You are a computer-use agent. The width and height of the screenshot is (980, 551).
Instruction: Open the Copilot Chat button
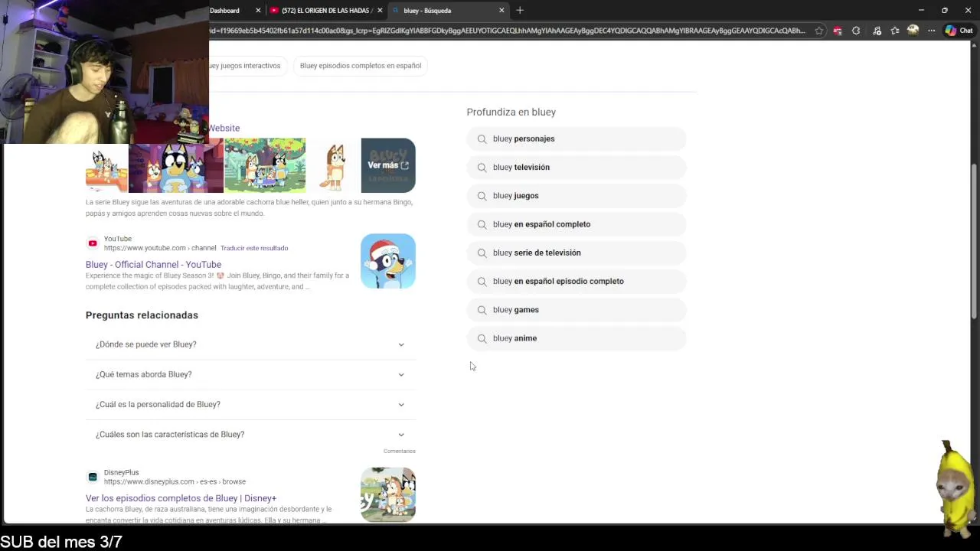[959, 31]
